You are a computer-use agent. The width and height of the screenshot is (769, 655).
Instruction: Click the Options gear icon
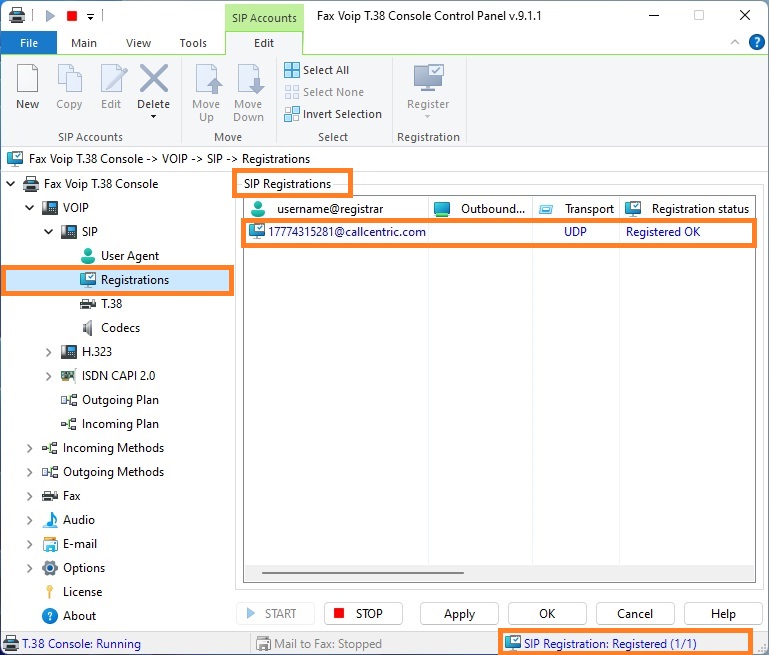(50, 568)
